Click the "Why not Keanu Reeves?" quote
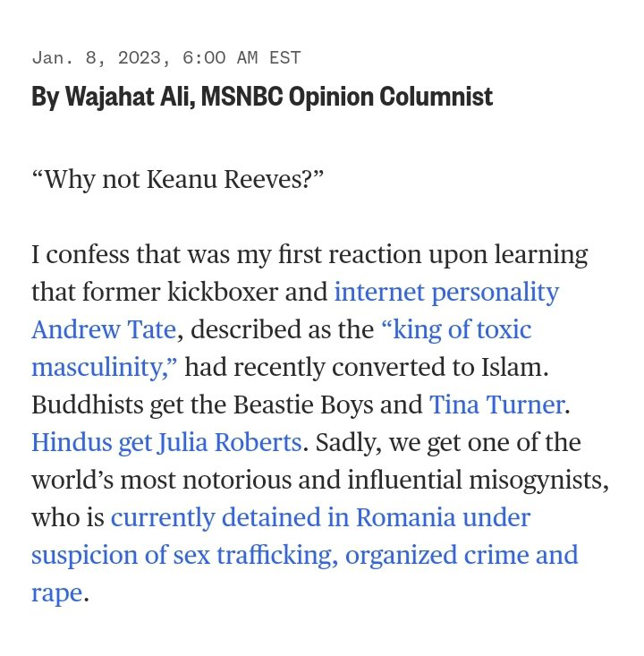The height and width of the screenshot is (656, 644). [177, 179]
